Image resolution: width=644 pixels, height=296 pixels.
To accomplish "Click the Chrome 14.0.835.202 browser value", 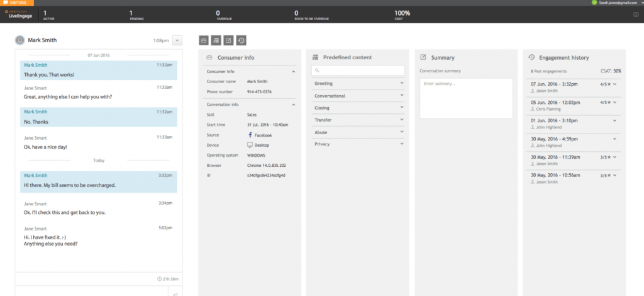I will 267,165.
